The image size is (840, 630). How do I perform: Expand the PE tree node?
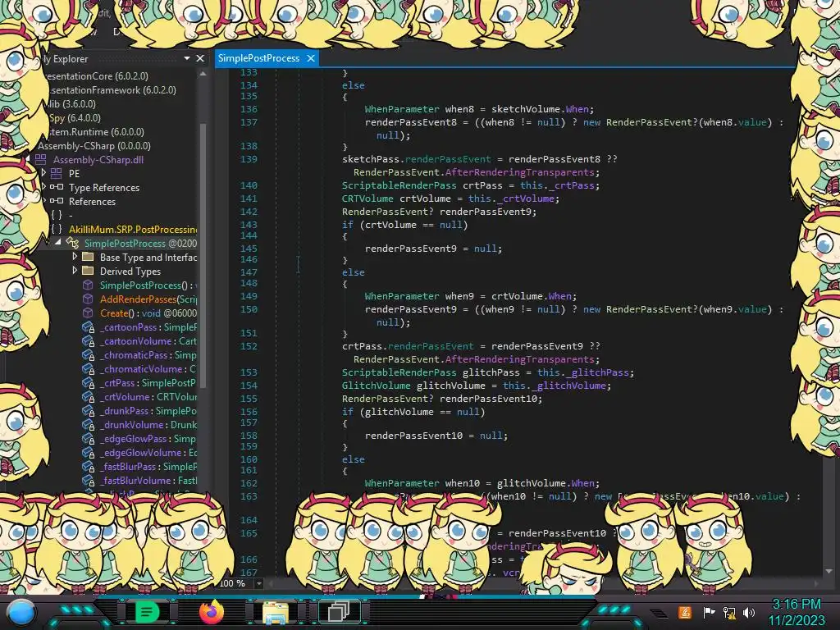click(x=44, y=173)
